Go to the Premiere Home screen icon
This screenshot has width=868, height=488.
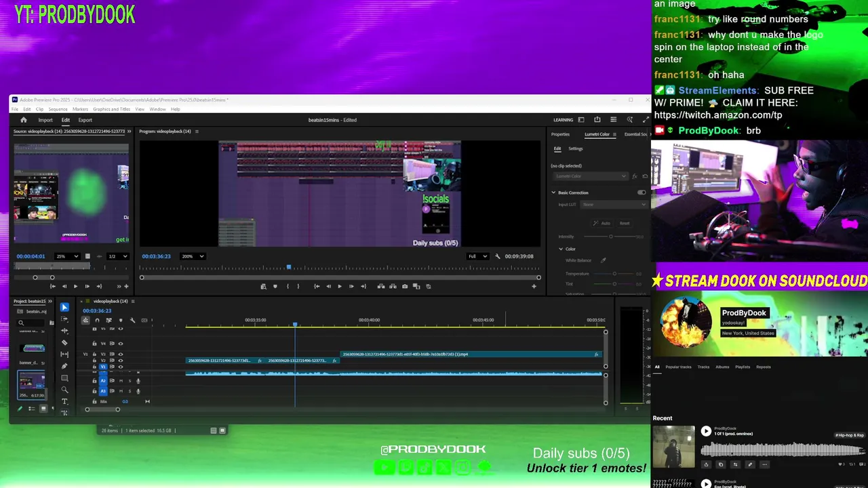click(23, 120)
